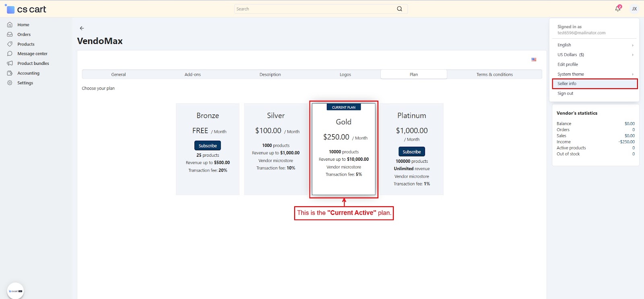Switch to the Add-ons tab
The height and width of the screenshot is (299, 644).
[x=192, y=75]
